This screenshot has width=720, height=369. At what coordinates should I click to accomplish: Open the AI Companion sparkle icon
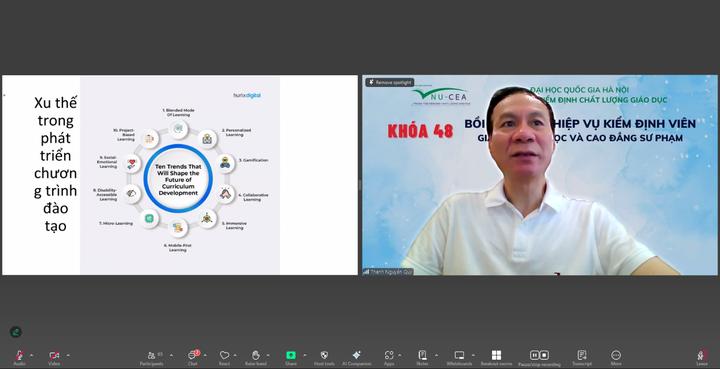tap(356, 355)
